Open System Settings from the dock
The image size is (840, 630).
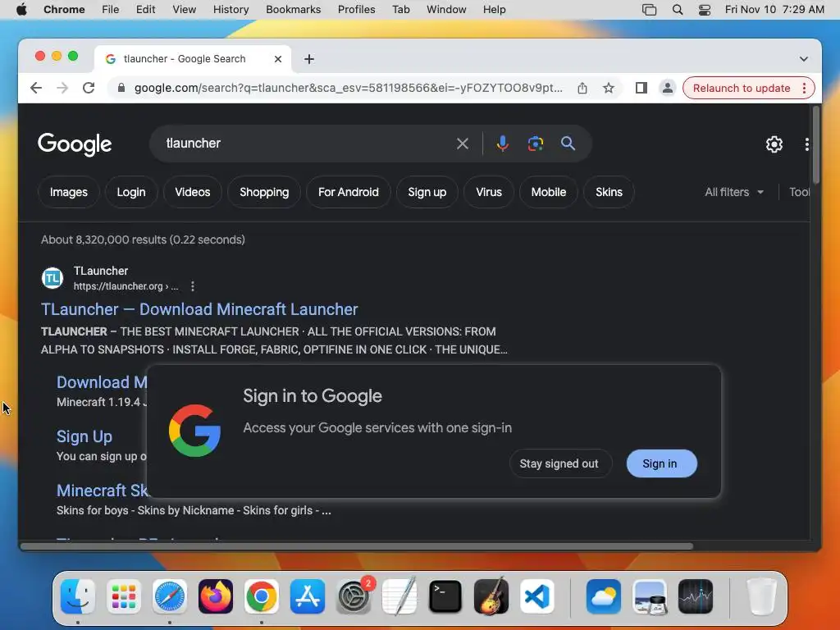tap(354, 596)
